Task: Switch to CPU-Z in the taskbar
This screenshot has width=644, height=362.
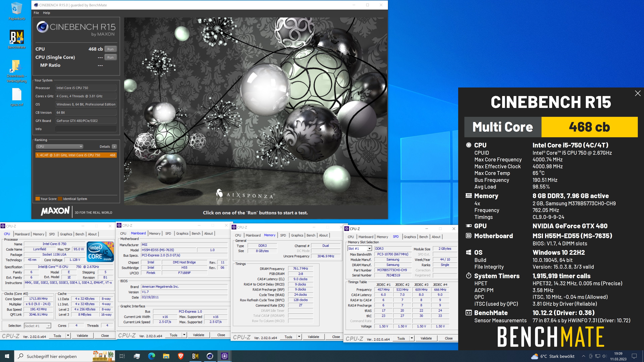Action: (x=225, y=356)
